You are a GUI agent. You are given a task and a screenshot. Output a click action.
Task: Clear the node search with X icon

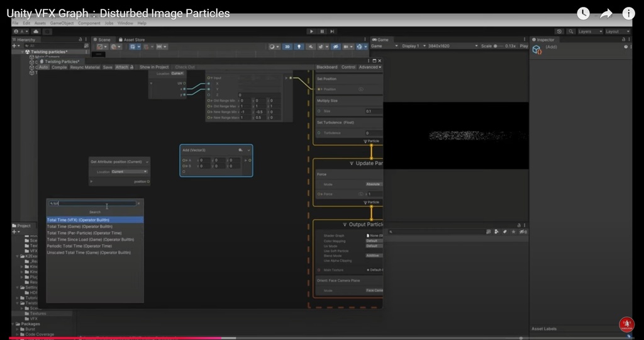click(139, 203)
